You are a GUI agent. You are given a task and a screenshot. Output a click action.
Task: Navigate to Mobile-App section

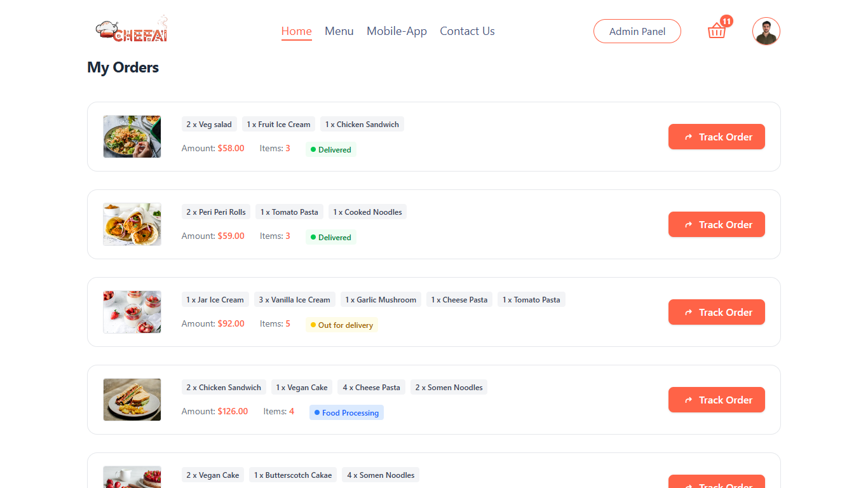point(397,31)
